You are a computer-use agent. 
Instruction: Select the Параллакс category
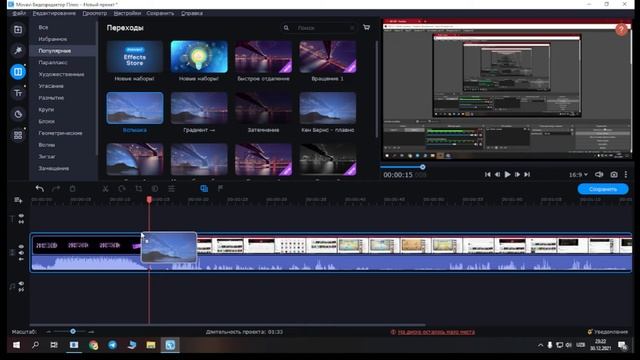point(53,62)
